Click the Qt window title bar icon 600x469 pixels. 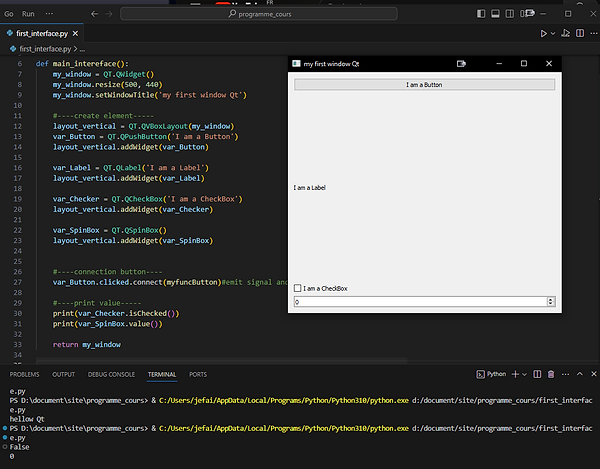[x=296, y=64]
